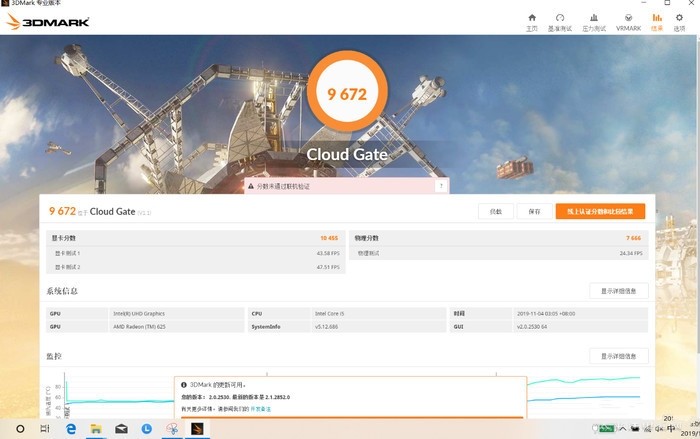Screen dimensions: 700x439
Task: Click the Chinese IME indicator 中
Action: click(671, 429)
